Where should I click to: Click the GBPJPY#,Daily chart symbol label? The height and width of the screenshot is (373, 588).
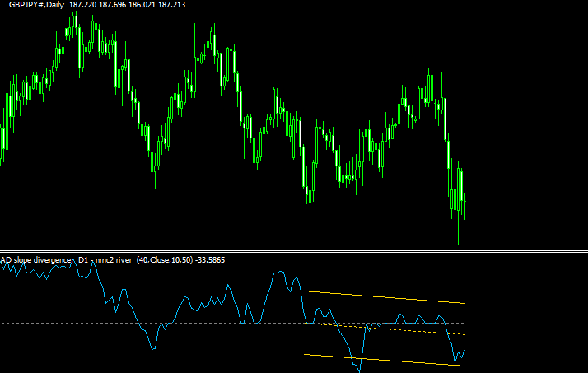click(x=31, y=5)
